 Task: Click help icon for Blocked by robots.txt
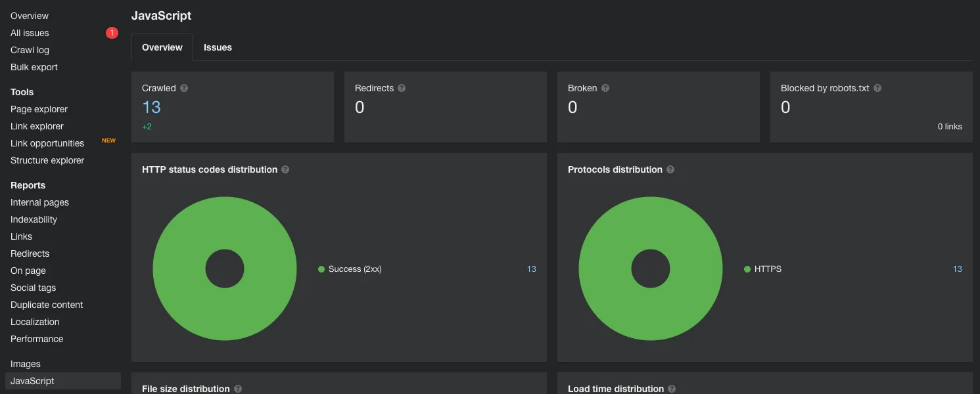877,88
